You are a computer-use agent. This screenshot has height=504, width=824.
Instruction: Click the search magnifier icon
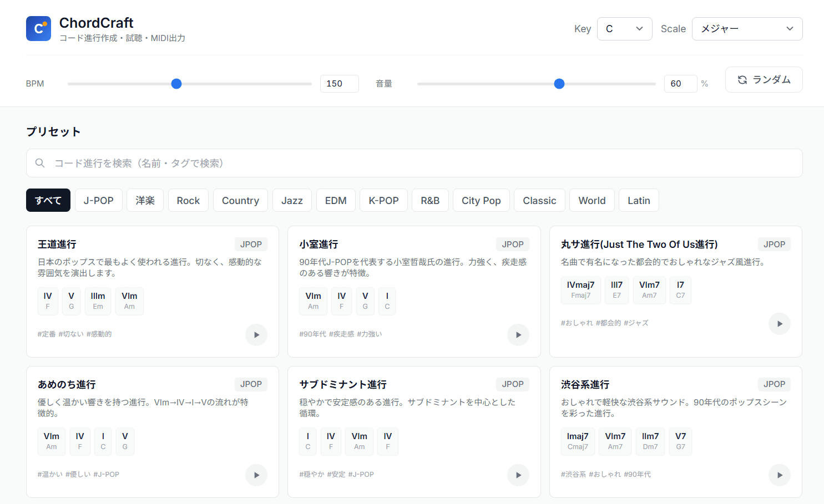(40, 163)
